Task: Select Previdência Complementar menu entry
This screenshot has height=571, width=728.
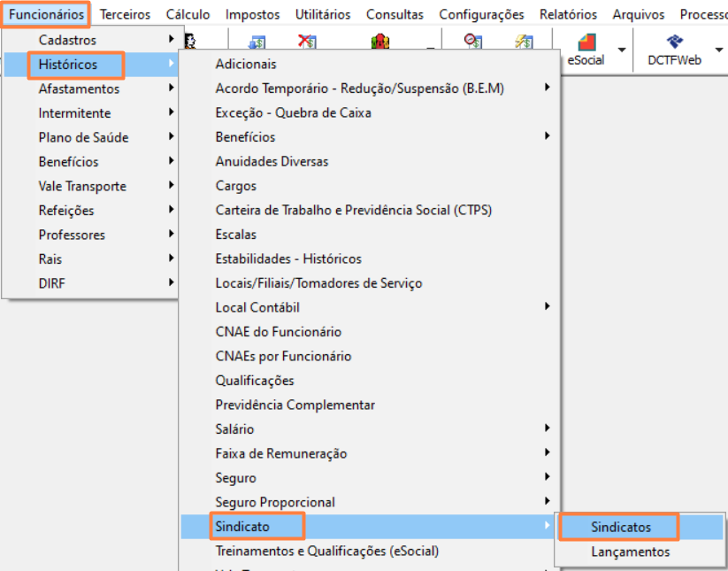Action: coord(295,405)
